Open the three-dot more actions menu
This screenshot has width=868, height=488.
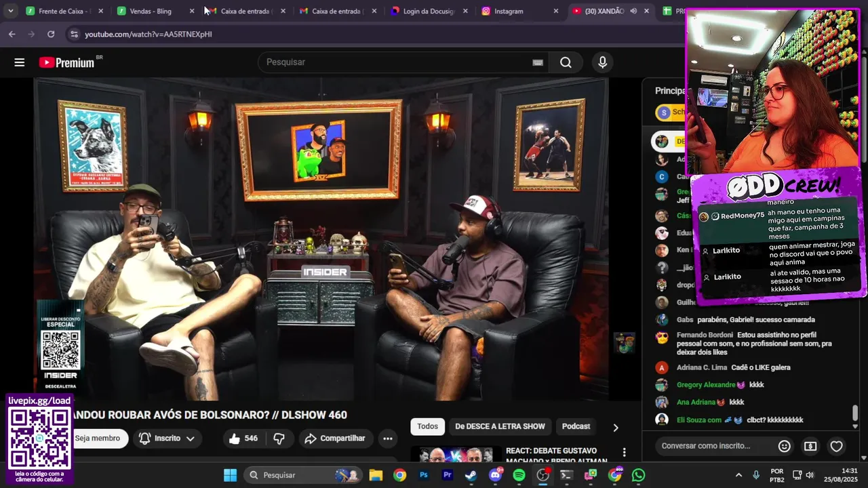tap(387, 439)
